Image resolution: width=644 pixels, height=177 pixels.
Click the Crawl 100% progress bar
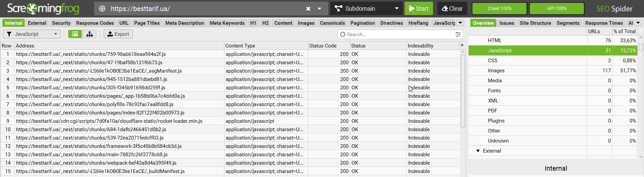[x=499, y=9]
